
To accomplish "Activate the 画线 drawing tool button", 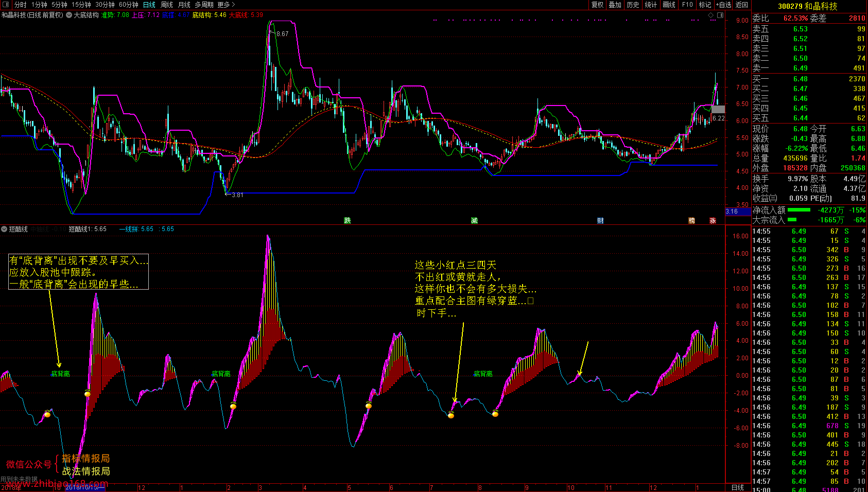I will click(669, 5).
